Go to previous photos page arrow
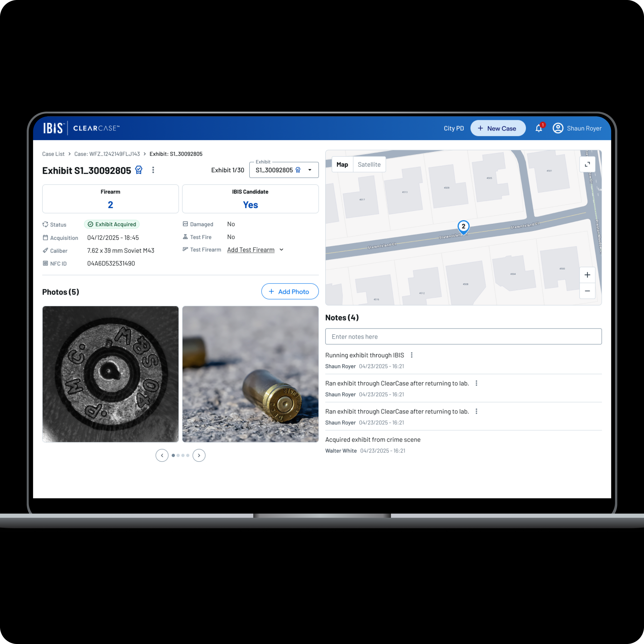Screen dimensions: 644x644 [x=162, y=455]
